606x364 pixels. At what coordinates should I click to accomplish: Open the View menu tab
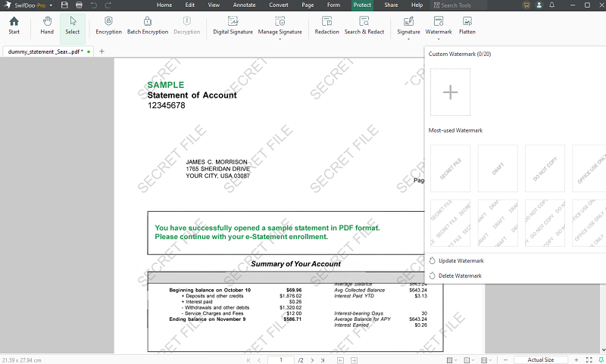[x=214, y=5]
